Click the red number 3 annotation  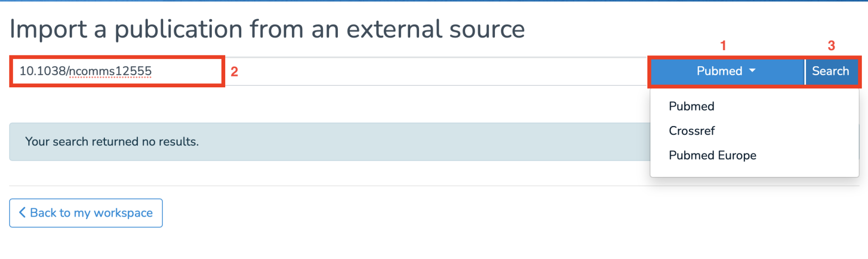tap(831, 45)
